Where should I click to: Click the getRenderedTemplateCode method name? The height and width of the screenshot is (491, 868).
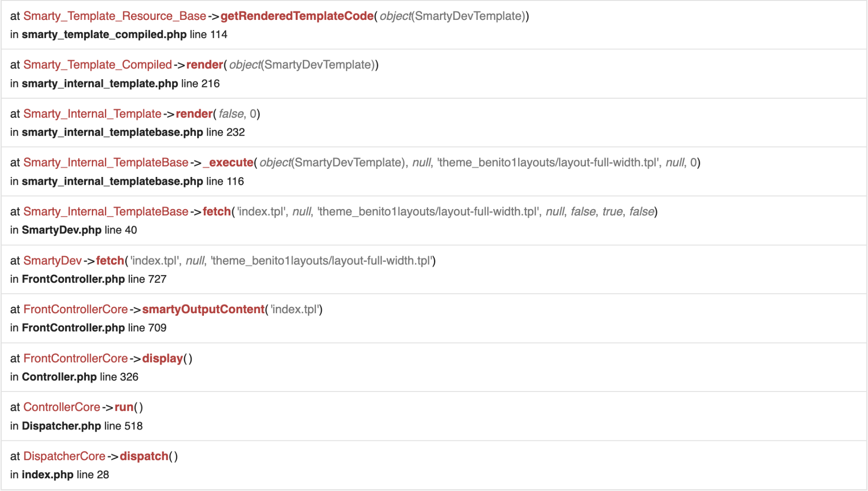[297, 16]
